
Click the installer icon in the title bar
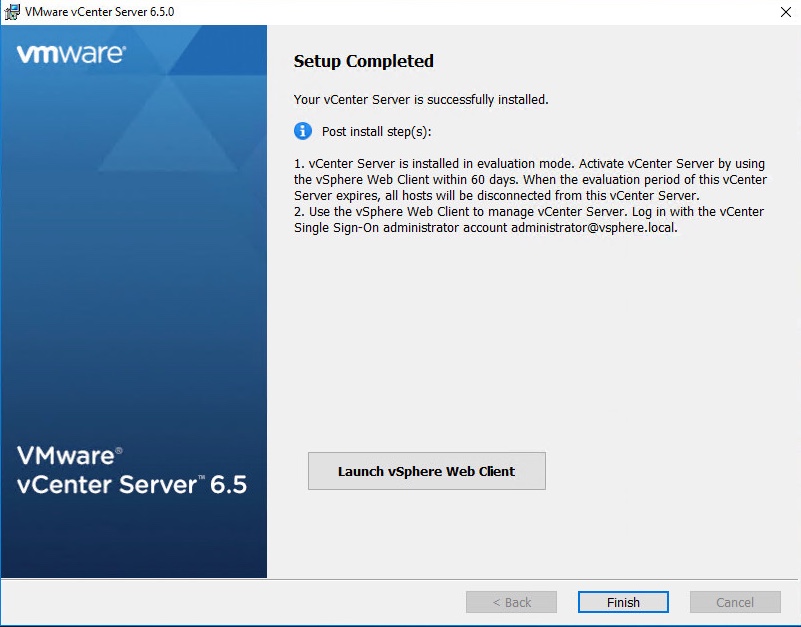pos(13,12)
